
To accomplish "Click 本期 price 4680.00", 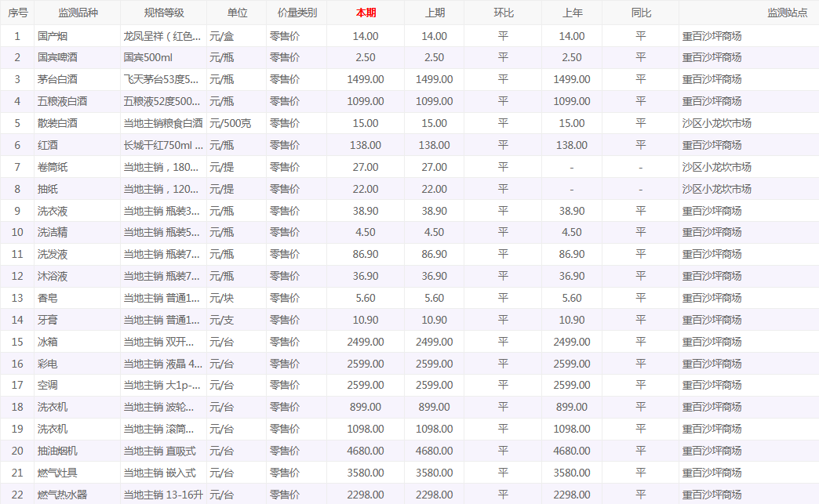I will pyautogui.click(x=366, y=451).
